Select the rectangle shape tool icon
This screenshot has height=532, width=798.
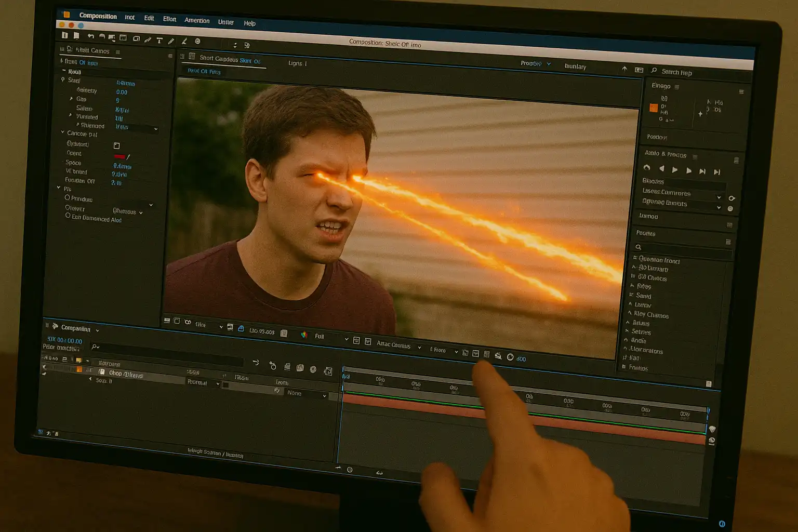click(x=136, y=38)
